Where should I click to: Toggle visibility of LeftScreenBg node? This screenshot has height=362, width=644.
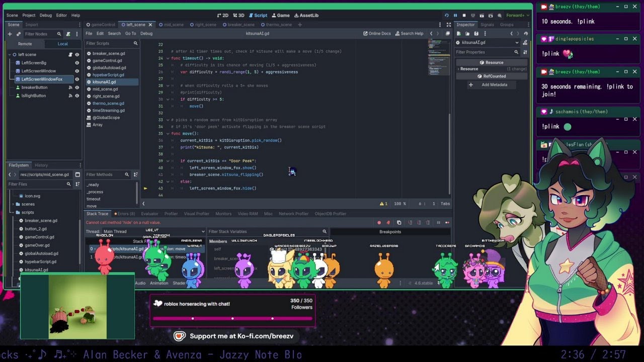click(77, 63)
